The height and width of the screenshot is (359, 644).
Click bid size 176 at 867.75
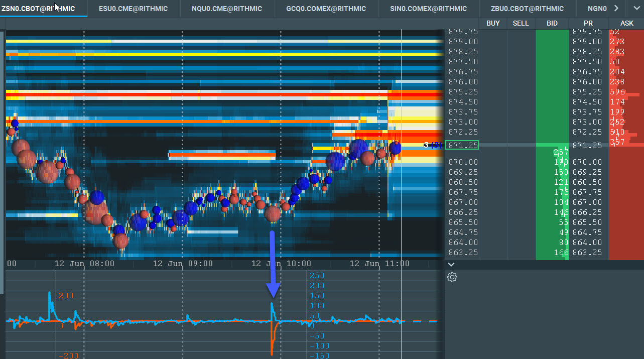click(x=560, y=192)
